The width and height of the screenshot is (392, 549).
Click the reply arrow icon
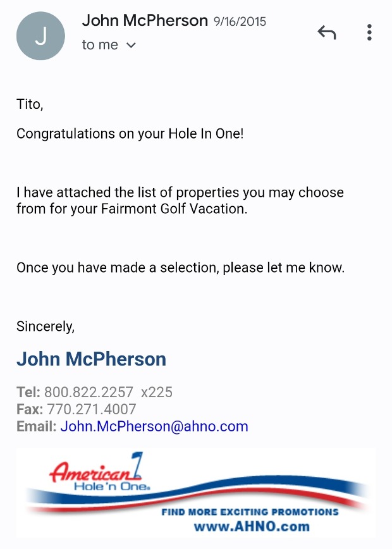(x=326, y=33)
